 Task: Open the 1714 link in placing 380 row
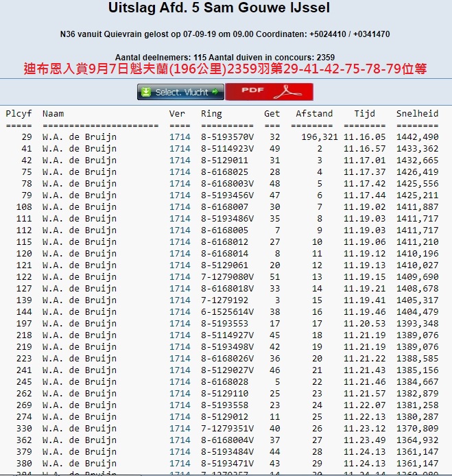pos(180,464)
